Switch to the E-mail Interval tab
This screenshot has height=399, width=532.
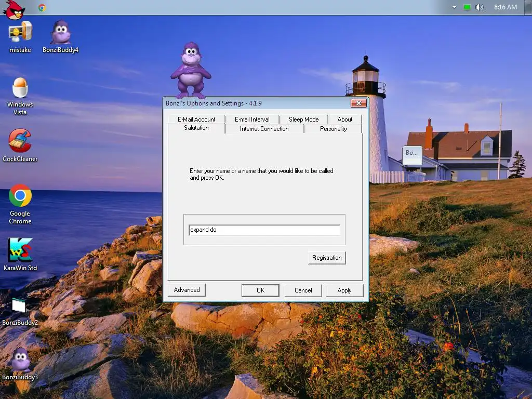point(252,119)
